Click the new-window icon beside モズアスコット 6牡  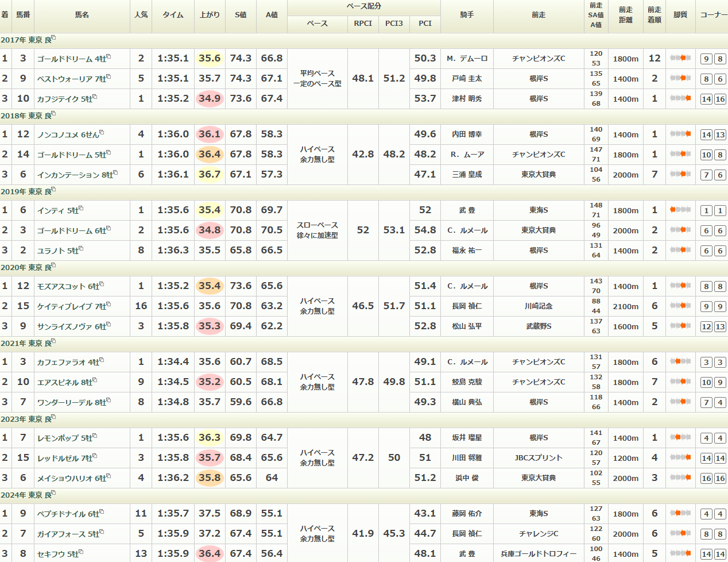pyautogui.click(x=102, y=284)
